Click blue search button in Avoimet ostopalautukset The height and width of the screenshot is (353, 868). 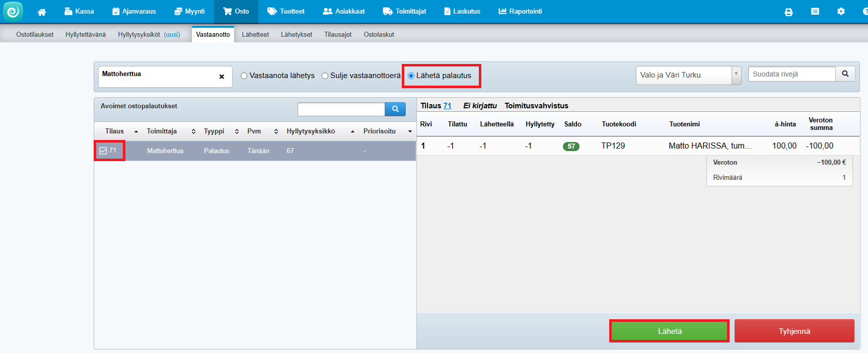[395, 109]
